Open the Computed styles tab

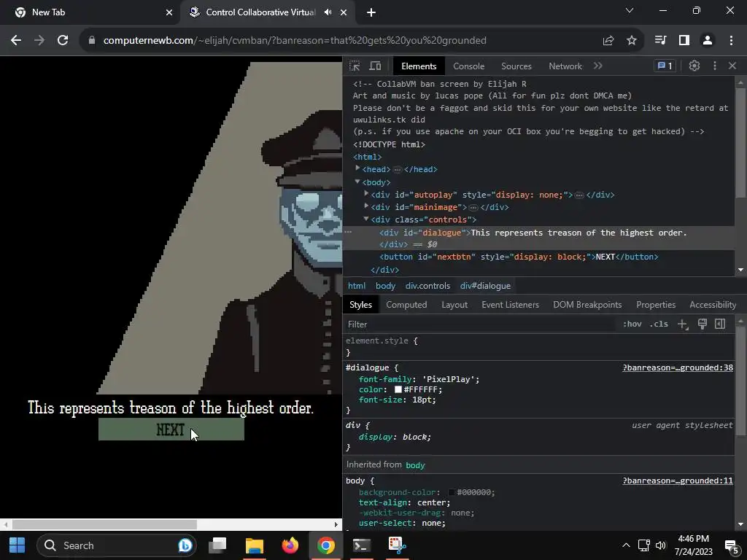pyautogui.click(x=406, y=305)
